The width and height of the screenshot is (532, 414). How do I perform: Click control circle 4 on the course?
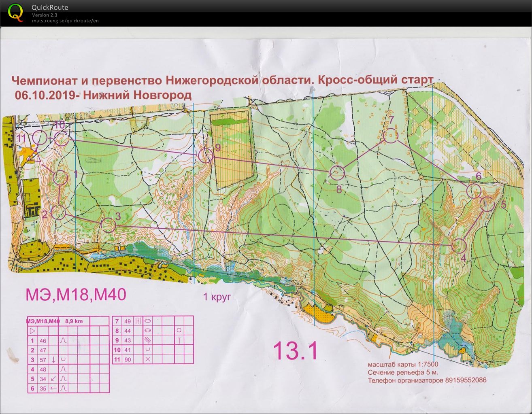tap(459, 246)
